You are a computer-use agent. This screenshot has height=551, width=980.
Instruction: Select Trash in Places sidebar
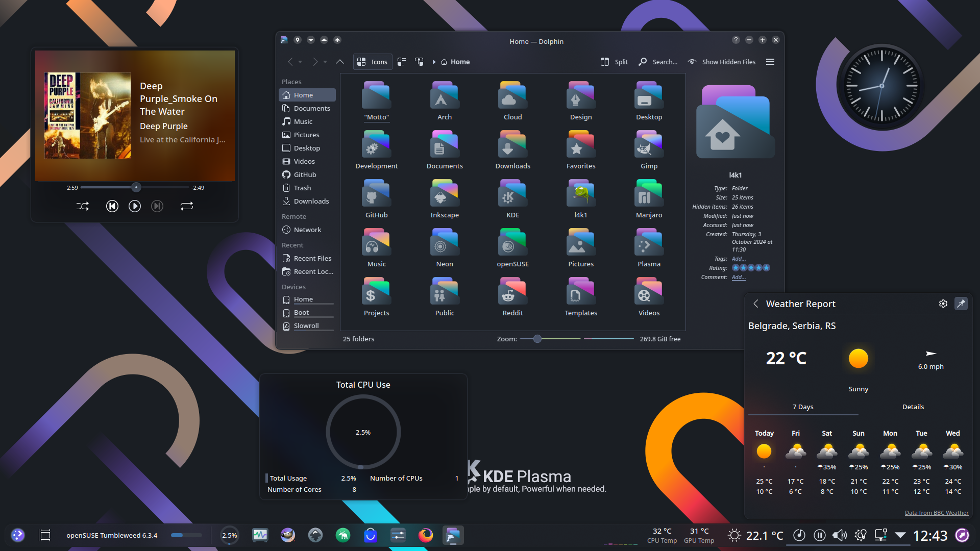click(307, 188)
